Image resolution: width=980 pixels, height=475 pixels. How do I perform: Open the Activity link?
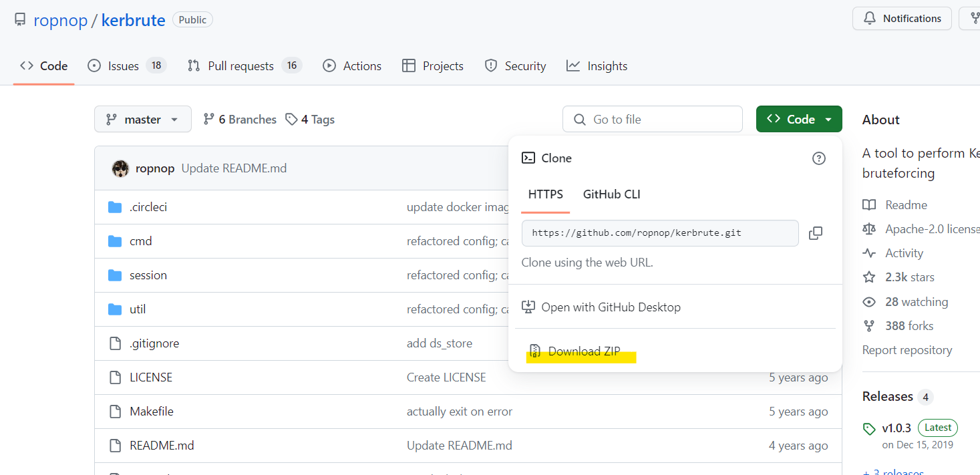pos(893,253)
